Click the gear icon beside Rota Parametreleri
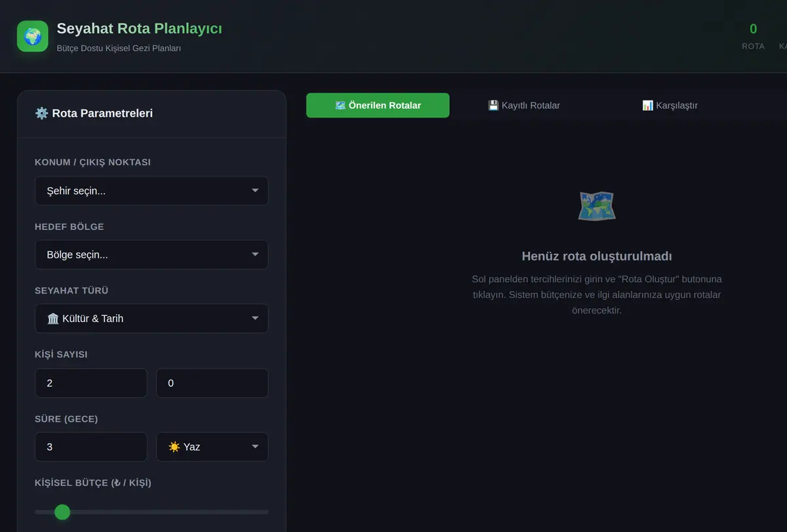787x532 pixels. [41, 113]
